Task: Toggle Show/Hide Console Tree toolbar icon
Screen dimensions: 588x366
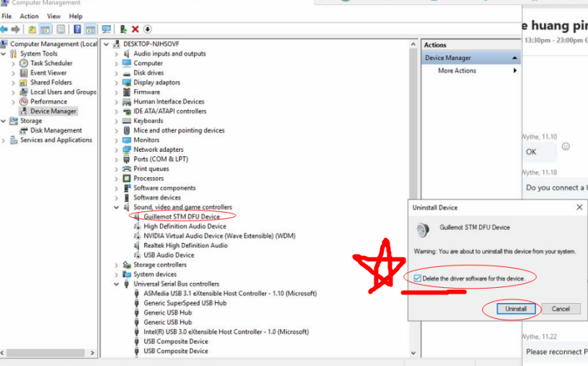Action: [45, 29]
